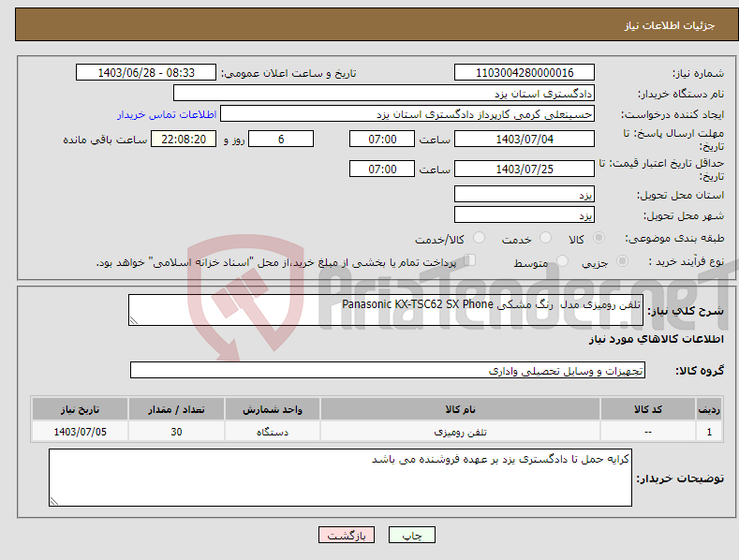This screenshot has width=739, height=560.
Task: Select the جزیی purchase type radio
Action: coord(622,260)
